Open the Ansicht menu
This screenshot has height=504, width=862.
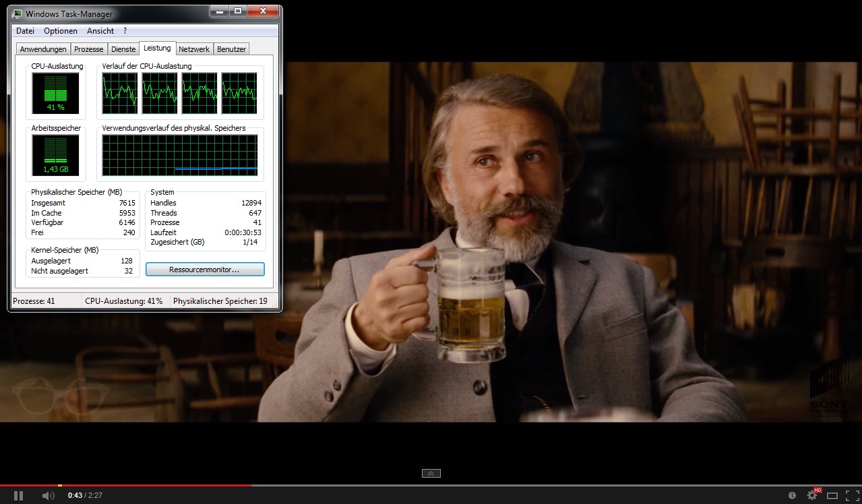[100, 31]
